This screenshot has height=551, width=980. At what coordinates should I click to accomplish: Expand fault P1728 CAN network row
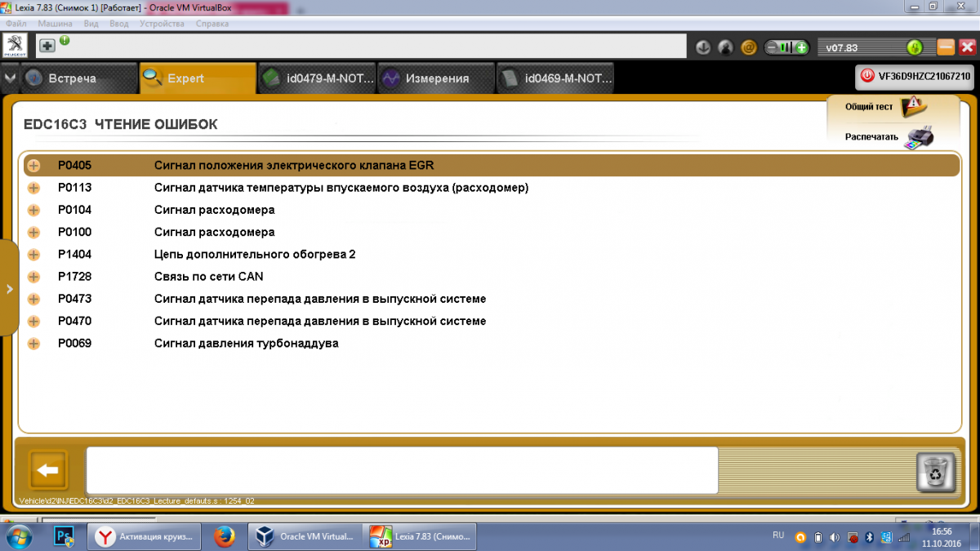(x=33, y=277)
